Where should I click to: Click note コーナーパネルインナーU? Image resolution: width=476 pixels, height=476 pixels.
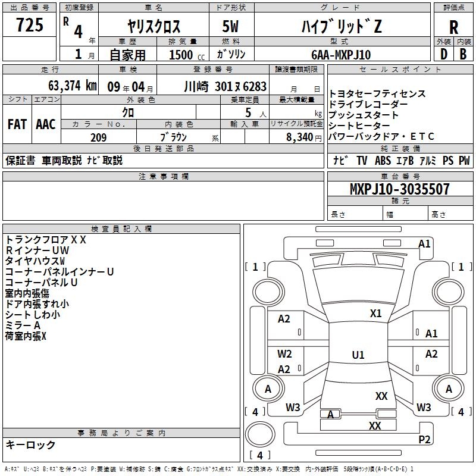coord(59,271)
